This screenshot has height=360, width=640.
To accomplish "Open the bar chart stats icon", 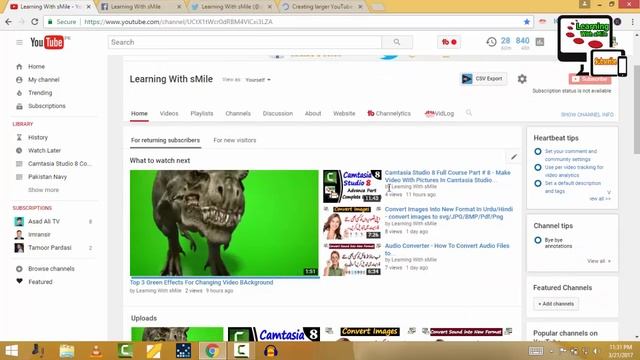I will click(540, 42).
